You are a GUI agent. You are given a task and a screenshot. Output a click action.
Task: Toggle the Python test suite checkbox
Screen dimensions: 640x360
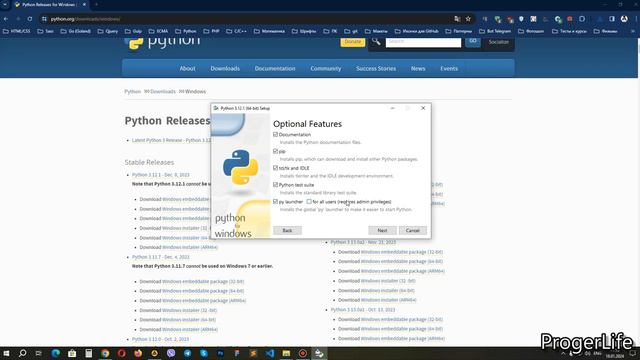tap(276, 184)
